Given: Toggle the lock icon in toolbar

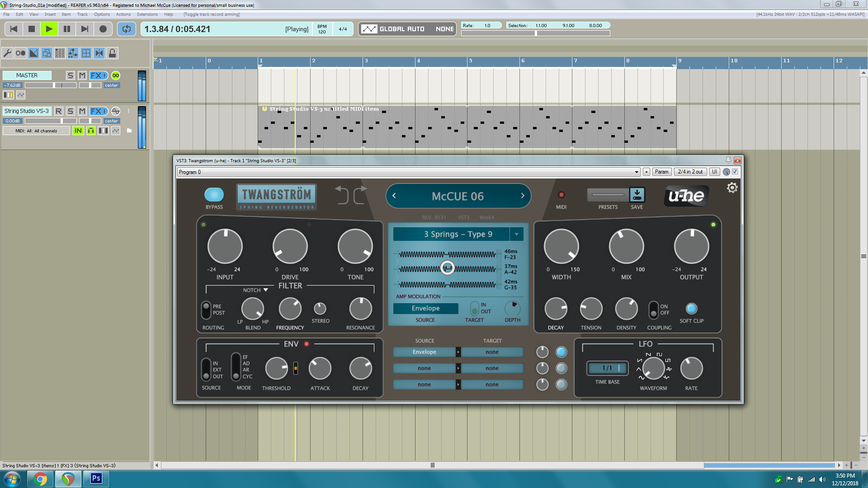Looking at the screenshot, I should [x=113, y=53].
